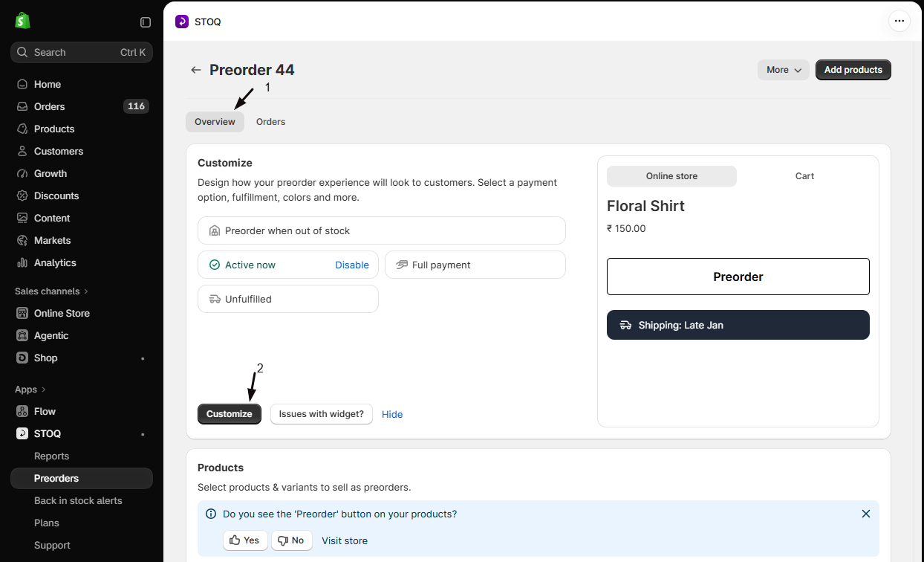This screenshot has height=562, width=924.
Task: Click the Customers person icon
Action: pyautogui.click(x=22, y=151)
